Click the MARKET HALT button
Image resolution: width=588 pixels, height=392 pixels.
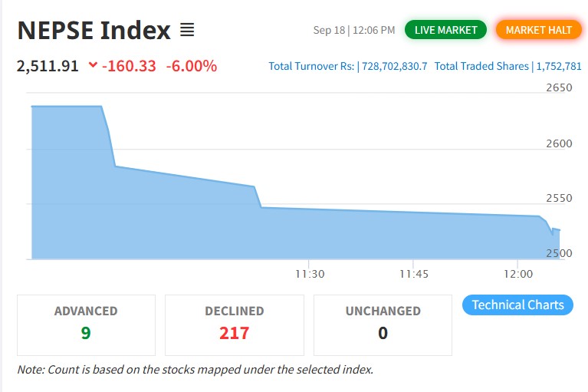(x=538, y=30)
